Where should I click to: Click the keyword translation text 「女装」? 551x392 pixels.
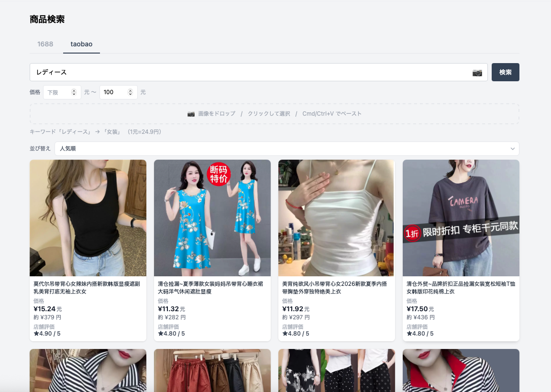click(x=112, y=132)
